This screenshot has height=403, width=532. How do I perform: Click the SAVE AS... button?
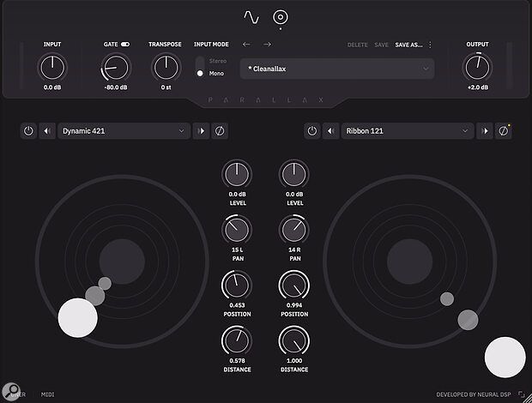coord(408,45)
